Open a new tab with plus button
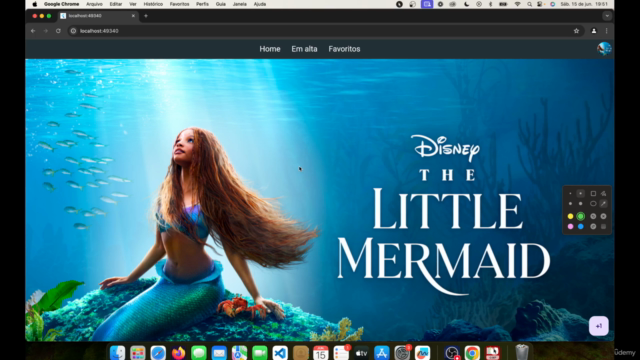The image size is (640, 360). point(146,16)
